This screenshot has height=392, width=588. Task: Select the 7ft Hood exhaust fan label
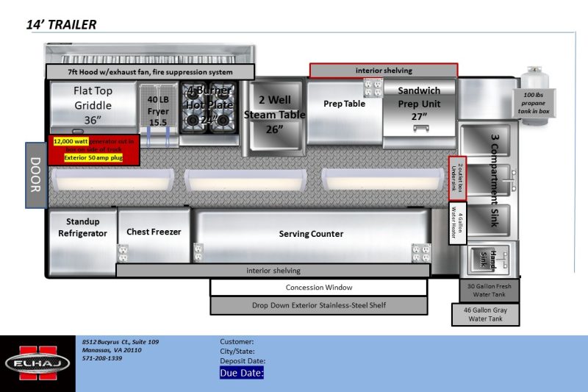[x=150, y=71]
